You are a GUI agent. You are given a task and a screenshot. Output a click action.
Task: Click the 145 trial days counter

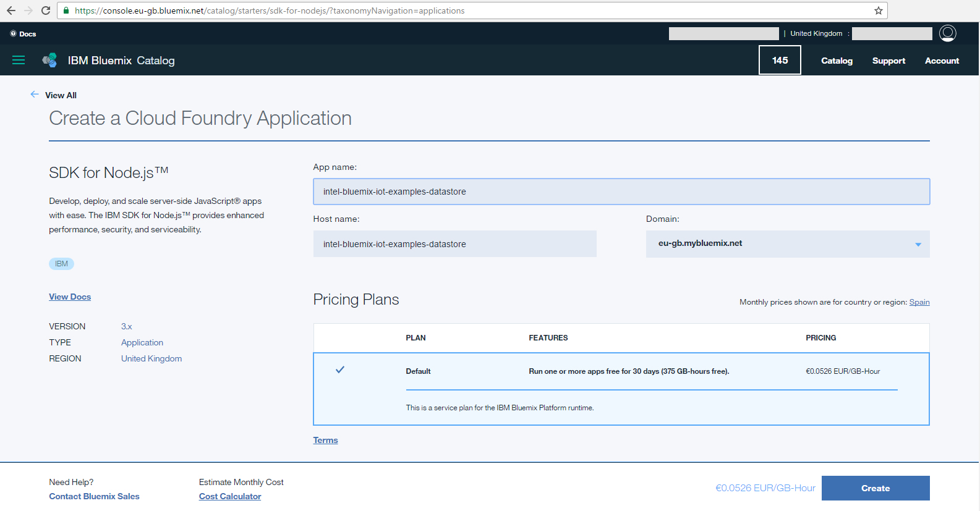[780, 60]
